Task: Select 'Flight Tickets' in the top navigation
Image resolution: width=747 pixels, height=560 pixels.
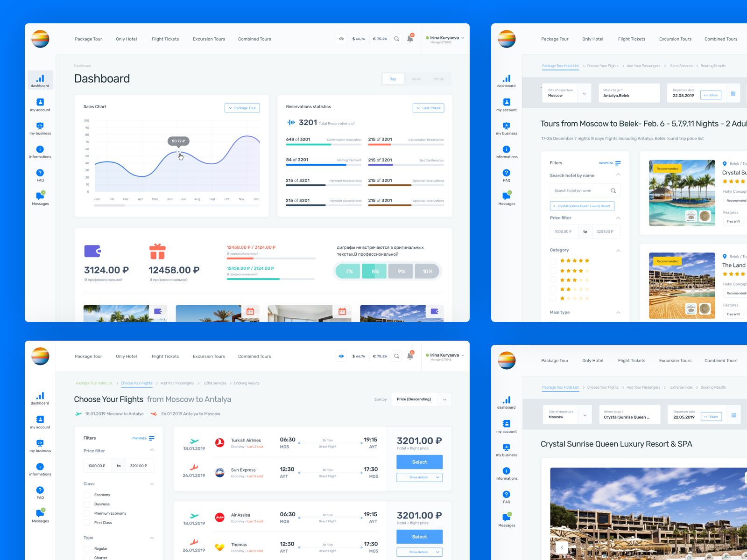Action: coord(165,39)
